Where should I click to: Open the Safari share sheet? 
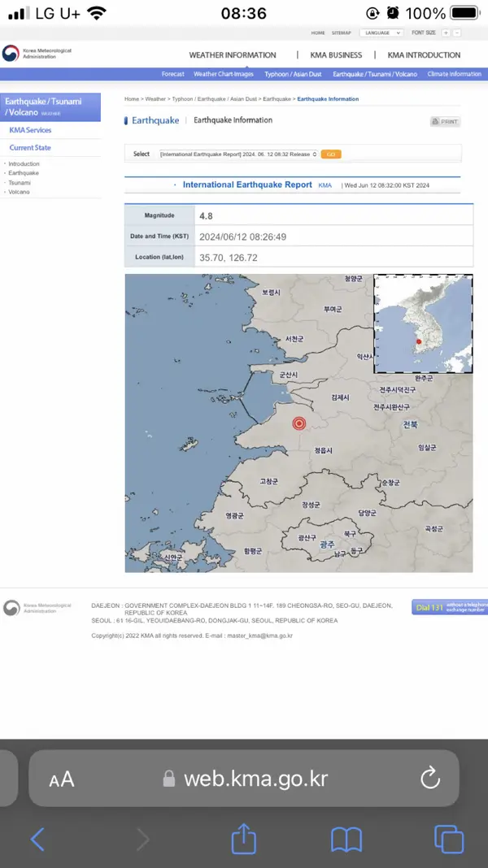[244, 838]
